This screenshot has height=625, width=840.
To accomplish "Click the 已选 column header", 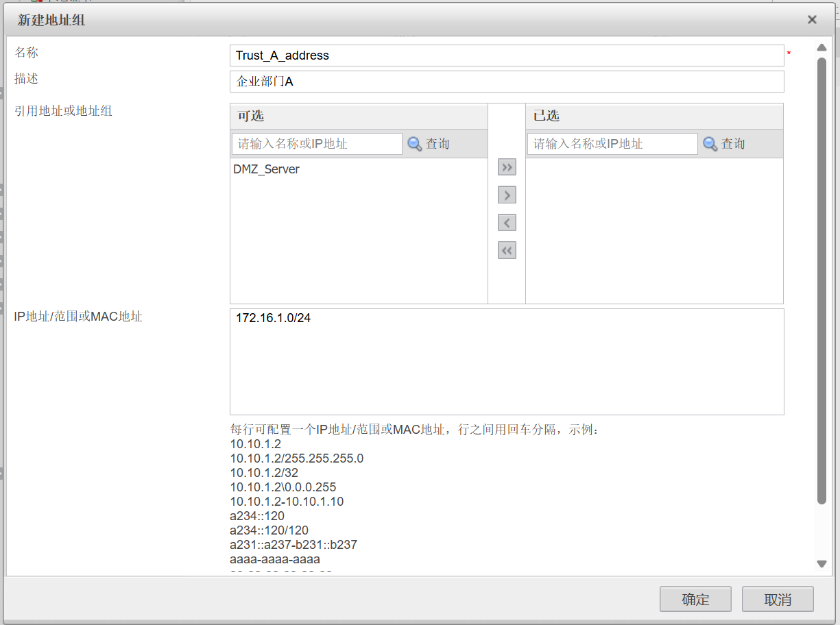I will click(654, 117).
